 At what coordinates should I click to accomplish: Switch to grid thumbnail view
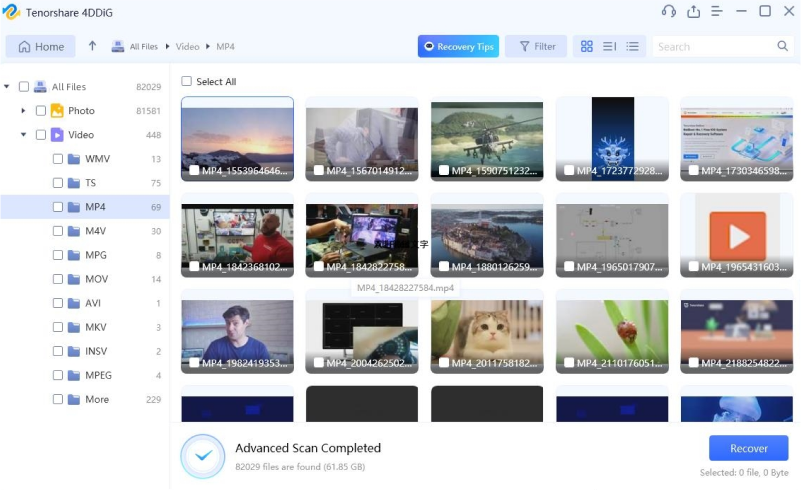click(x=587, y=46)
